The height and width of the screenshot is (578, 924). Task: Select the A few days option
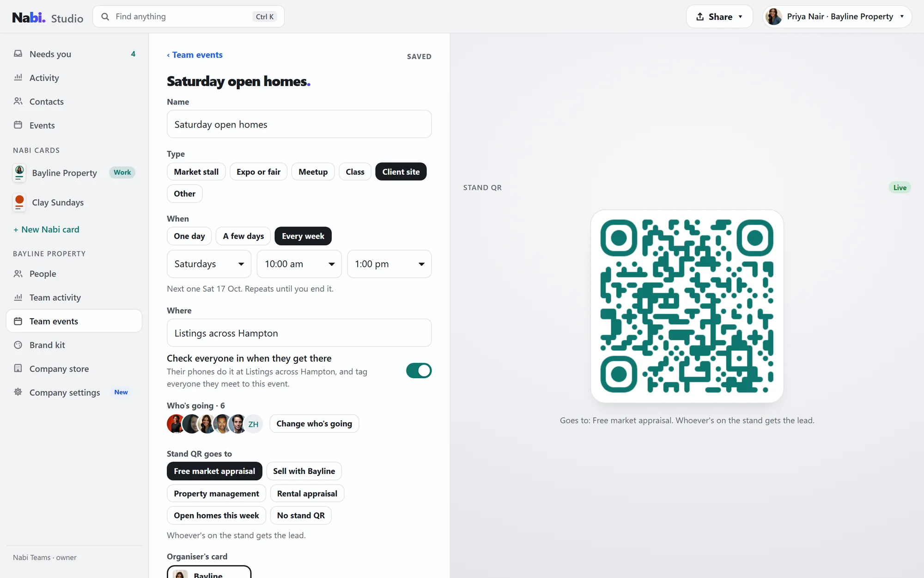click(243, 236)
